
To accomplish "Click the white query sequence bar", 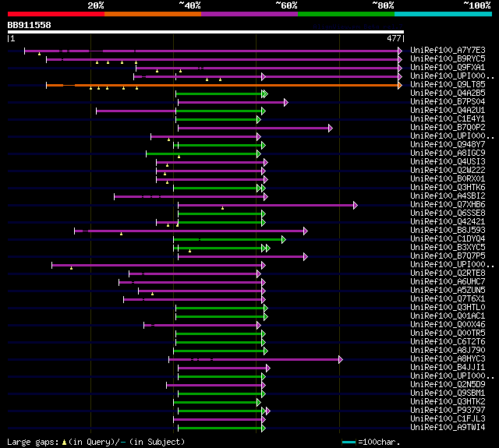I will (206, 32).
